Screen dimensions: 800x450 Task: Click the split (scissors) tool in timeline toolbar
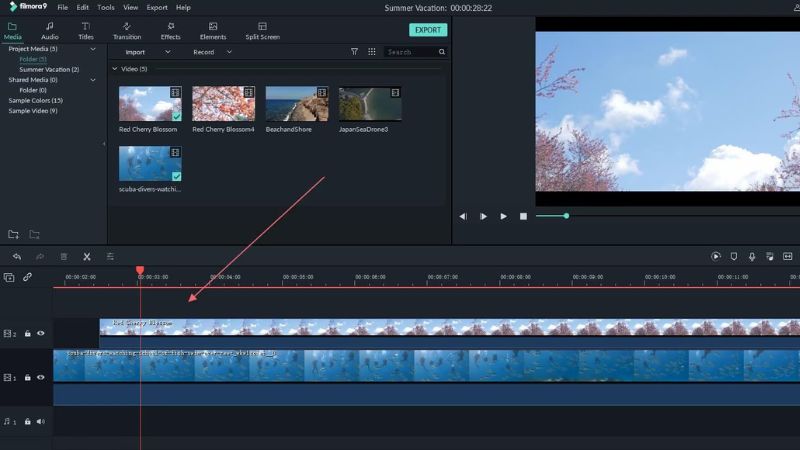coord(87,257)
